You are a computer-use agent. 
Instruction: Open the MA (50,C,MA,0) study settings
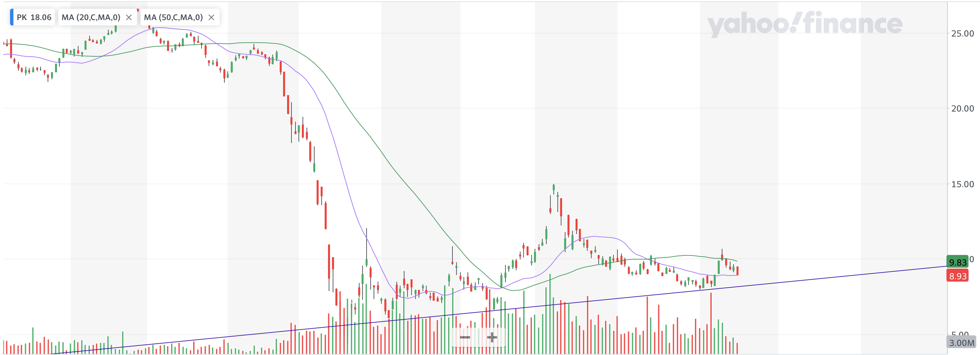click(x=173, y=17)
